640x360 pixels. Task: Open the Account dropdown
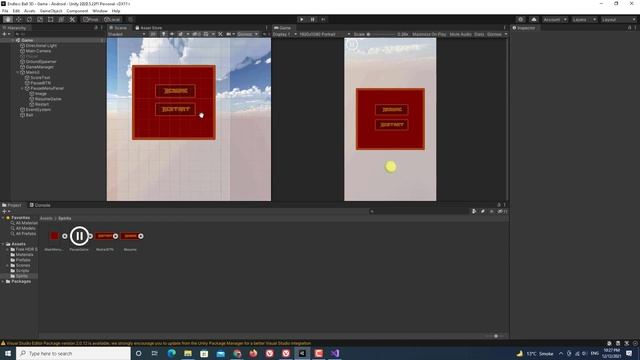click(x=554, y=20)
